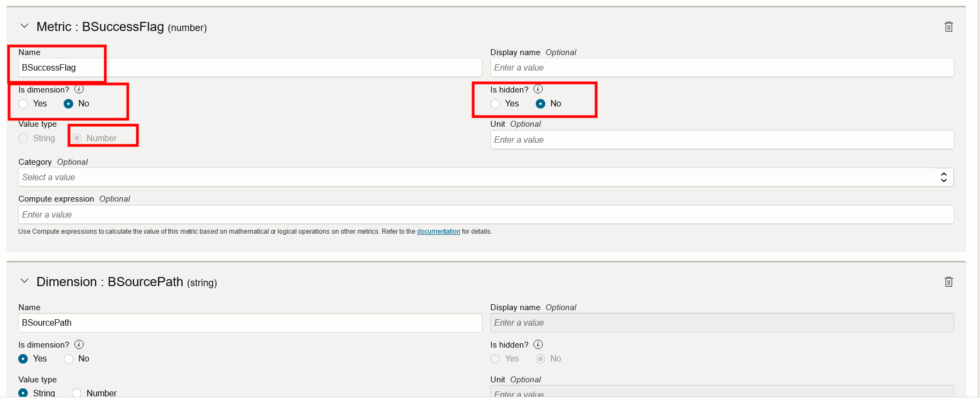Collapse the Metric BSuccessFlag section
980x400 pixels.
coord(24,26)
